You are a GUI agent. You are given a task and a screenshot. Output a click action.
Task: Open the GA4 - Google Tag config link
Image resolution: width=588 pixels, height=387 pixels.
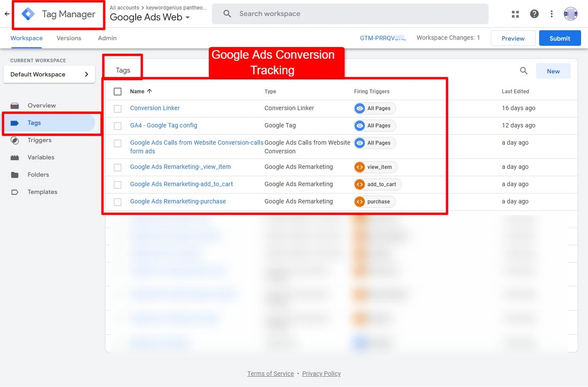163,125
